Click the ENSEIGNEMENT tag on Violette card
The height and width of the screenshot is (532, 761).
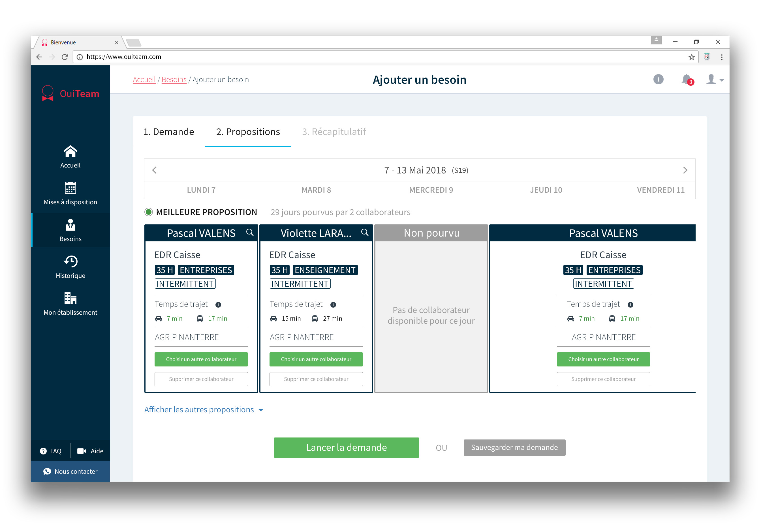tap(325, 270)
